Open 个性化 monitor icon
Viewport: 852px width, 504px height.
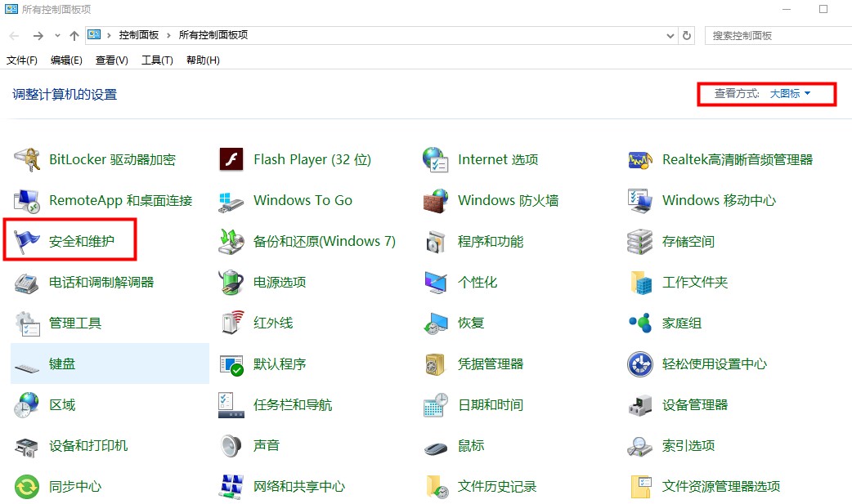point(435,283)
